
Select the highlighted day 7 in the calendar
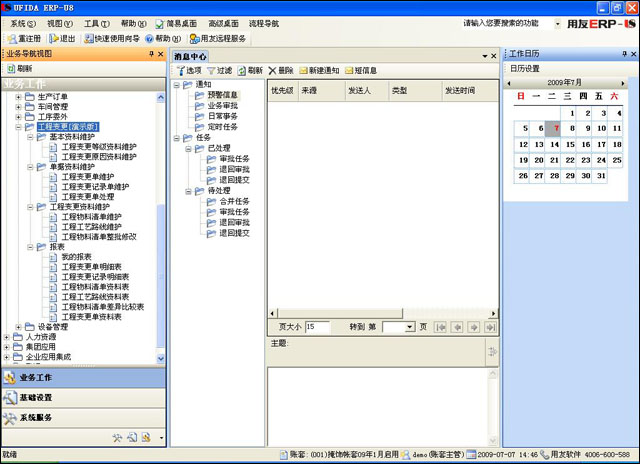(x=554, y=129)
